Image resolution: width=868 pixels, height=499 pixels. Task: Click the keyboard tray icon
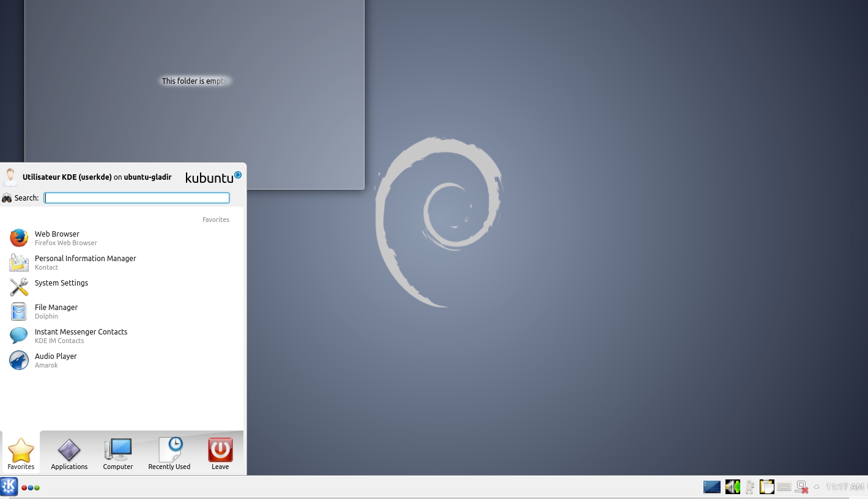click(784, 487)
